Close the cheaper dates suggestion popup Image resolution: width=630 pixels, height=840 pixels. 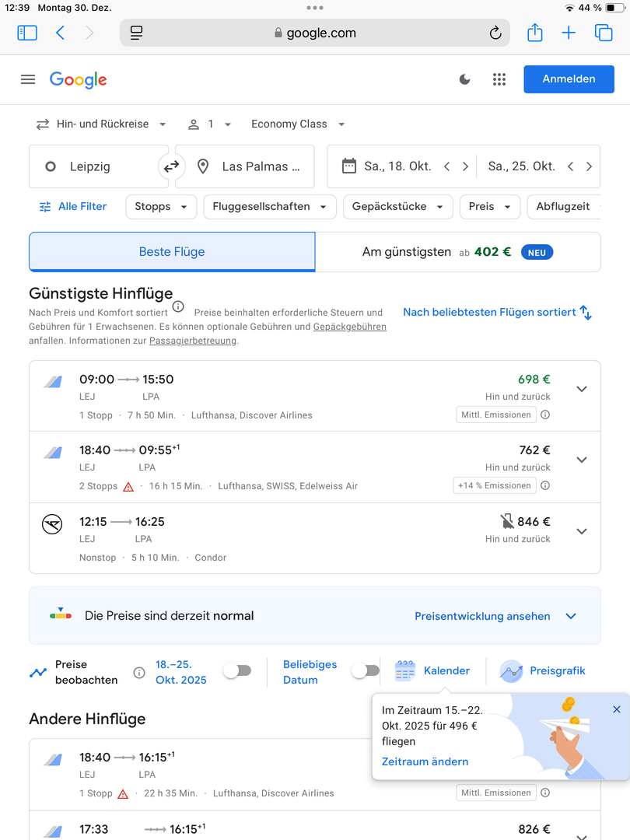(x=617, y=709)
